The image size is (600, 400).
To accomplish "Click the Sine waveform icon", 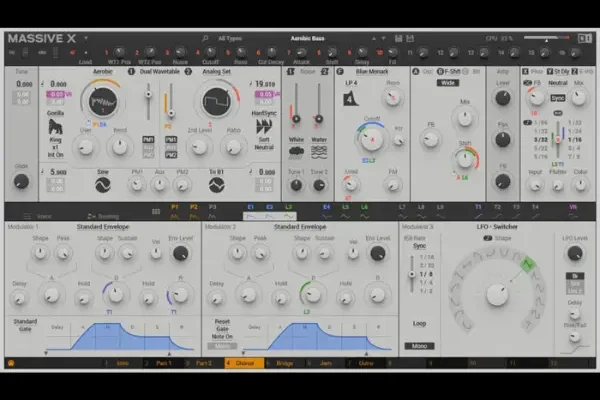I will pyautogui.click(x=100, y=185).
